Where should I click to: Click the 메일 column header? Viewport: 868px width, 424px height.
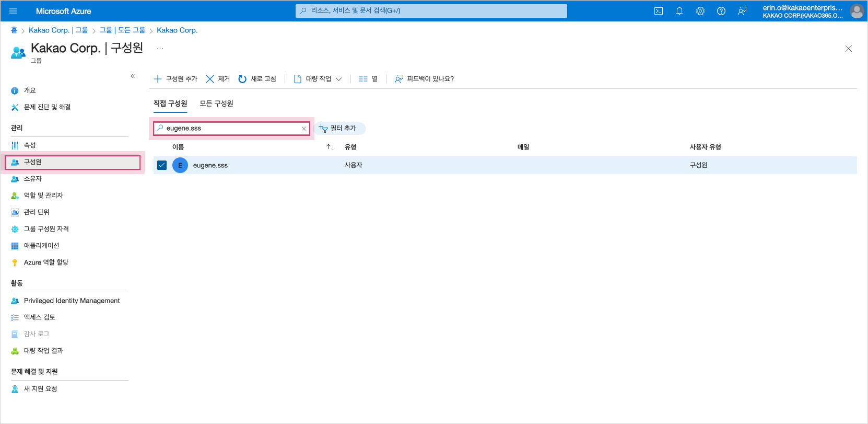523,147
